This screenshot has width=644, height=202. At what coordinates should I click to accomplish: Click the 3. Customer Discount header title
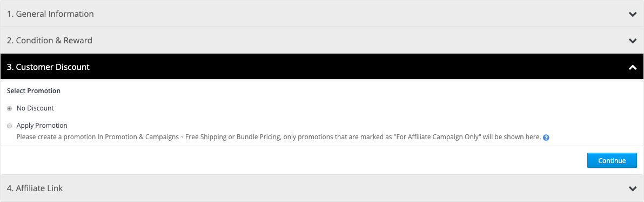(x=48, y=67)
